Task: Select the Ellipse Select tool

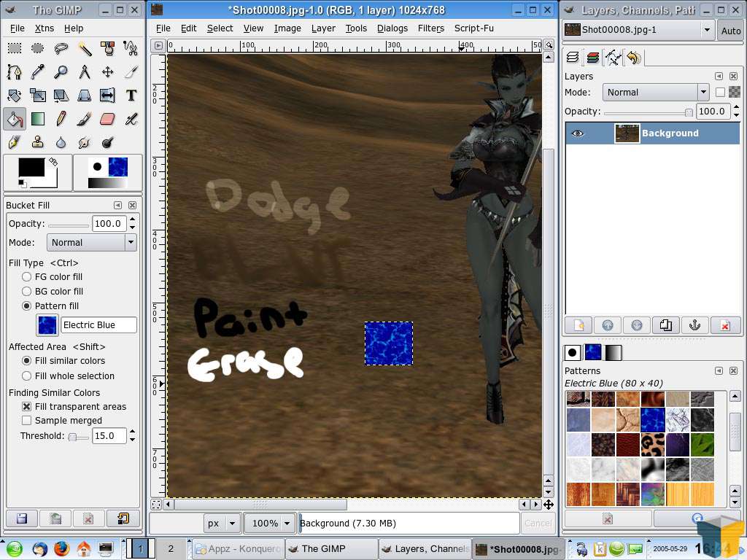Action: [38, 48]
